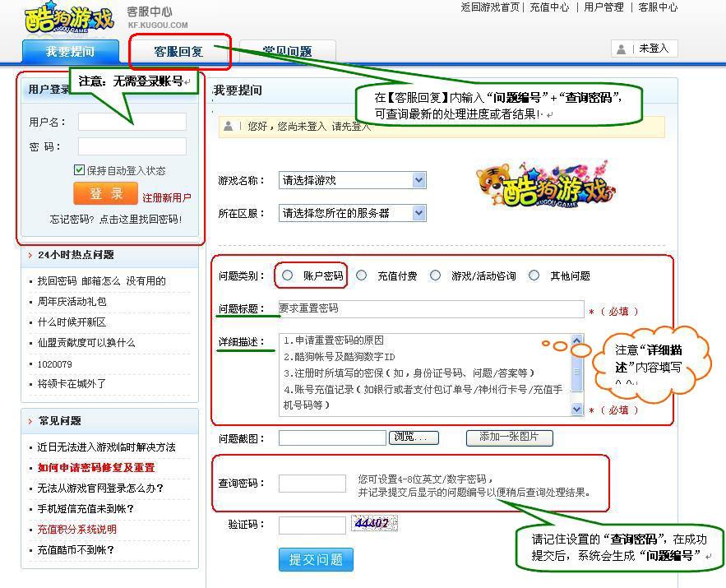Click the 浏览 browse button
726x588 pixels.
pos(414,438)
